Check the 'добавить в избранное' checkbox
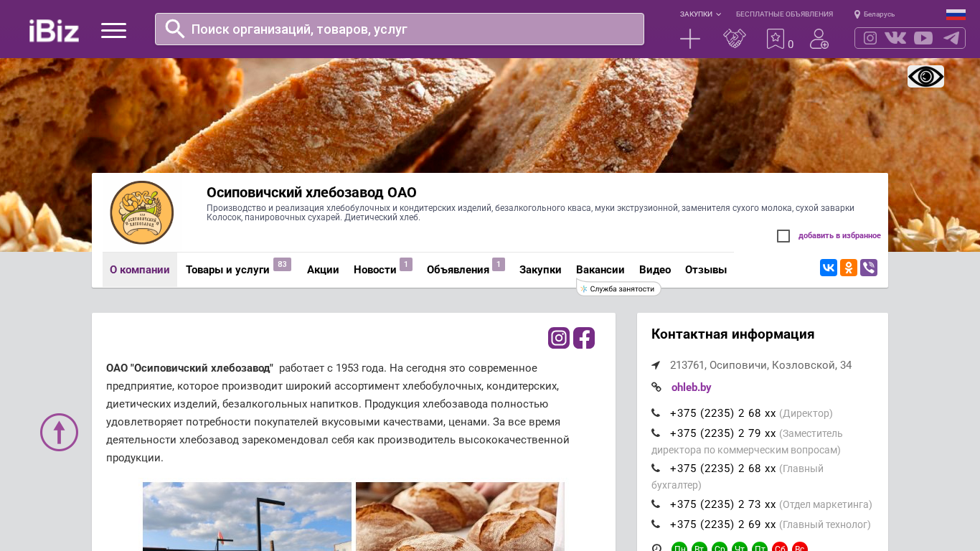The height and width of the screenshot is (551, 980). [x=783, y=236]
